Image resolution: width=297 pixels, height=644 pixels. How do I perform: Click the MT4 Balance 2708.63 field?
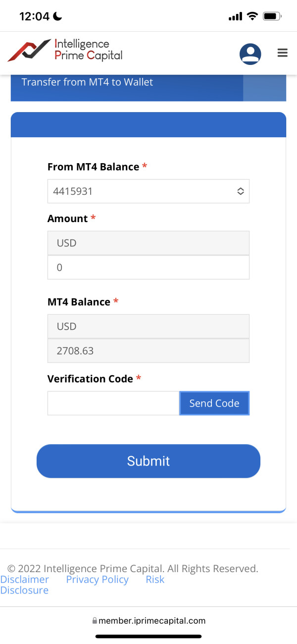pyautogui.click(x=148, y=351)
